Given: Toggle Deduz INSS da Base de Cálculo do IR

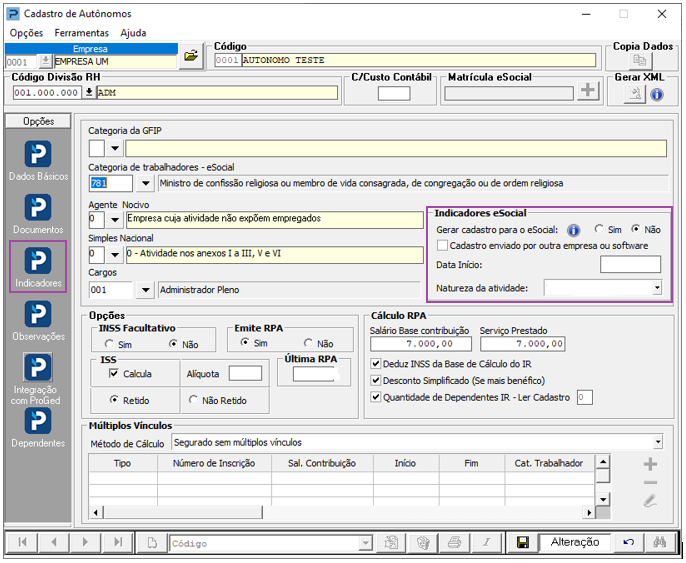Looking at the screenshot, I should click(x=375, y=364).
